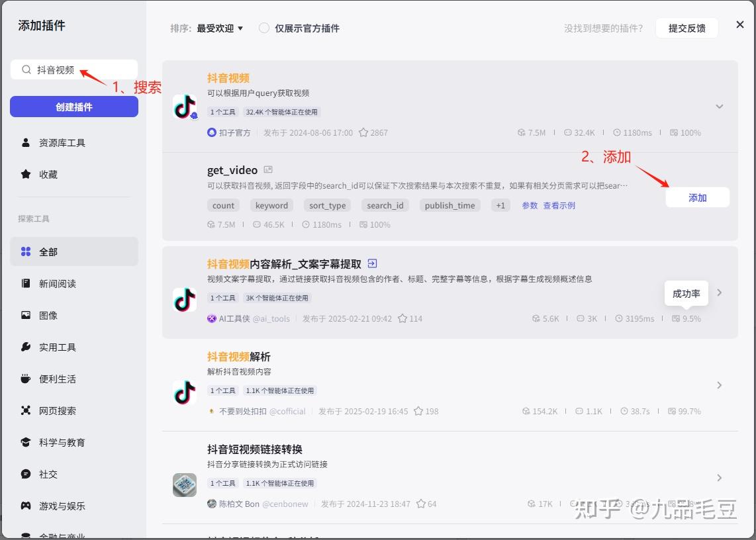
Task: Click the star icon next to 114
Action: coord(402,319)
